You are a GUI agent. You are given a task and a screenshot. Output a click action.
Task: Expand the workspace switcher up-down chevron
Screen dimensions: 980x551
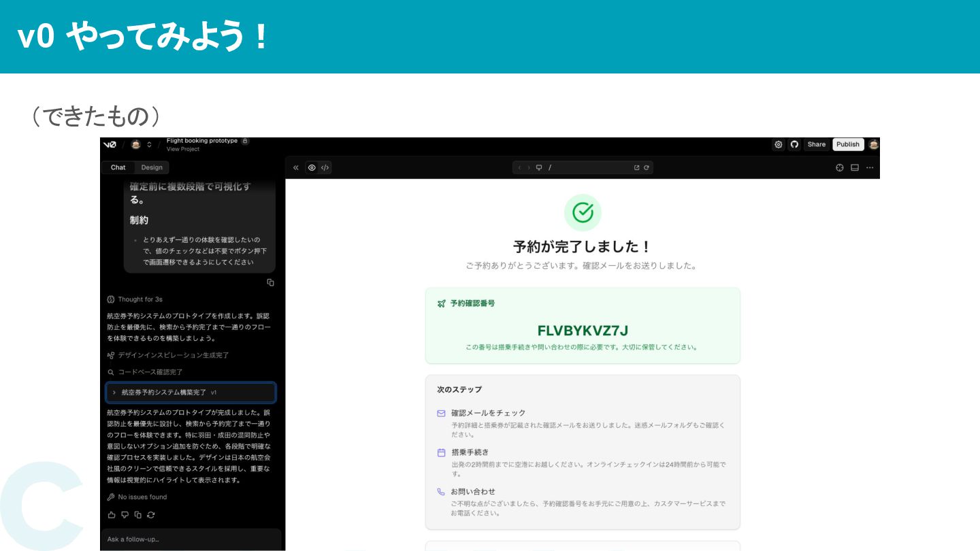[x=149, y=144]
